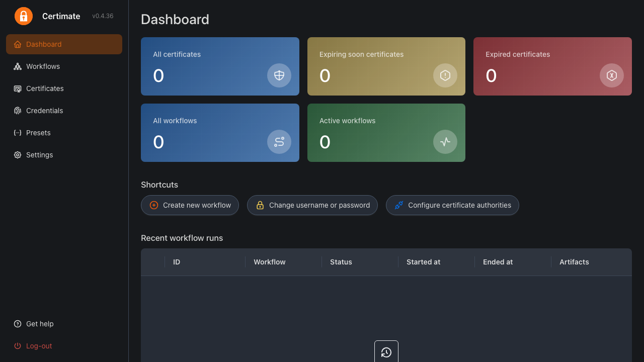Screen dimensions: 644x362
Task: Click the Log-out power icon
Action: (18, 346)
